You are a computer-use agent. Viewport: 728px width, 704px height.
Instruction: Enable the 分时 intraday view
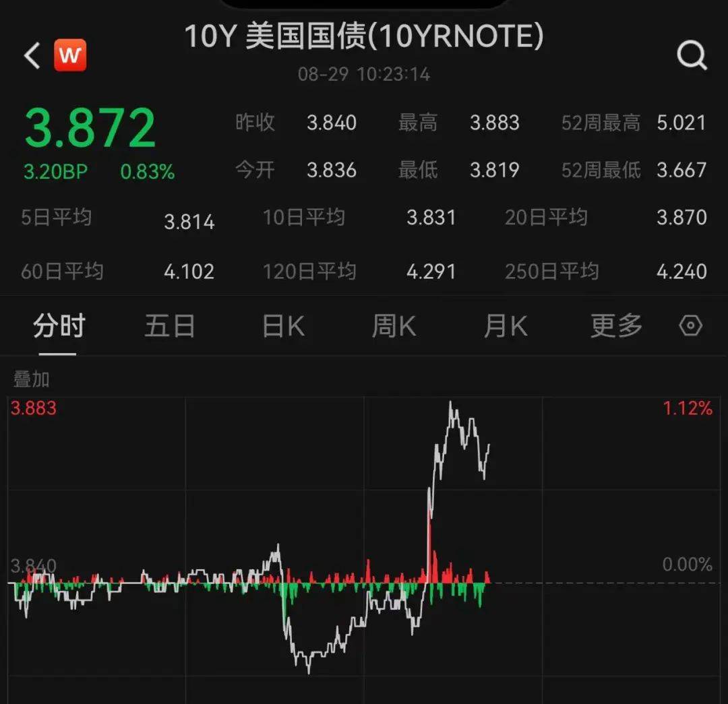click(58, 325)
